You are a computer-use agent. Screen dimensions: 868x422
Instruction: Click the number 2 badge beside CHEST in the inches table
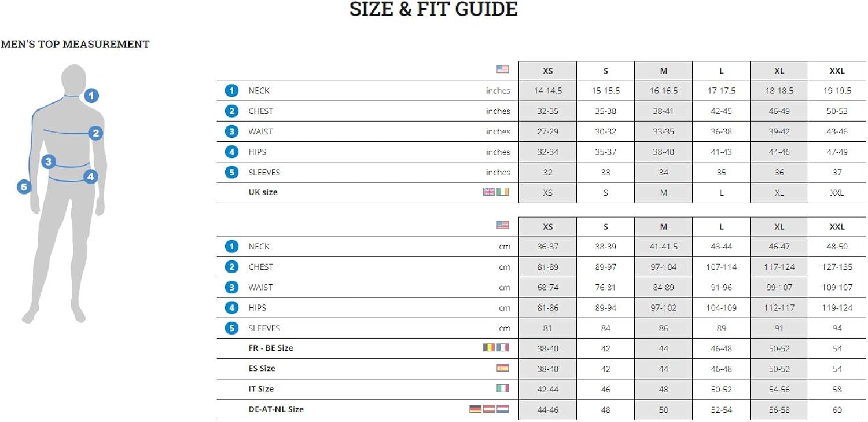232,111
